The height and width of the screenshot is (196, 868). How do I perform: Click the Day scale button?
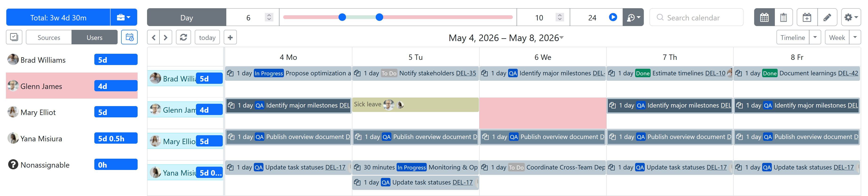click(x=187, y=17)
